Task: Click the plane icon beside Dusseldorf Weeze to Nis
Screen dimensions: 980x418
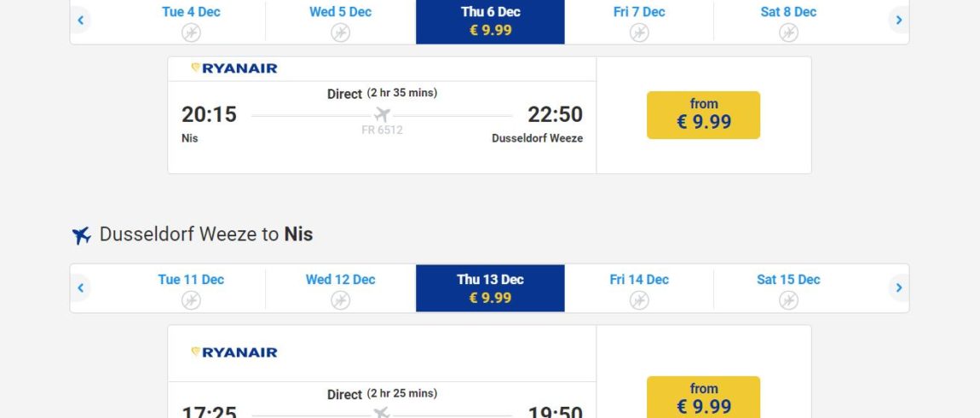Action: click(81, 235)
